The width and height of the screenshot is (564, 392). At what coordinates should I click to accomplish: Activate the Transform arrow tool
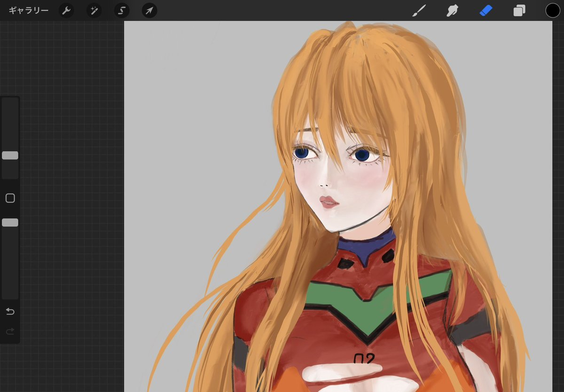click(149, 10)
